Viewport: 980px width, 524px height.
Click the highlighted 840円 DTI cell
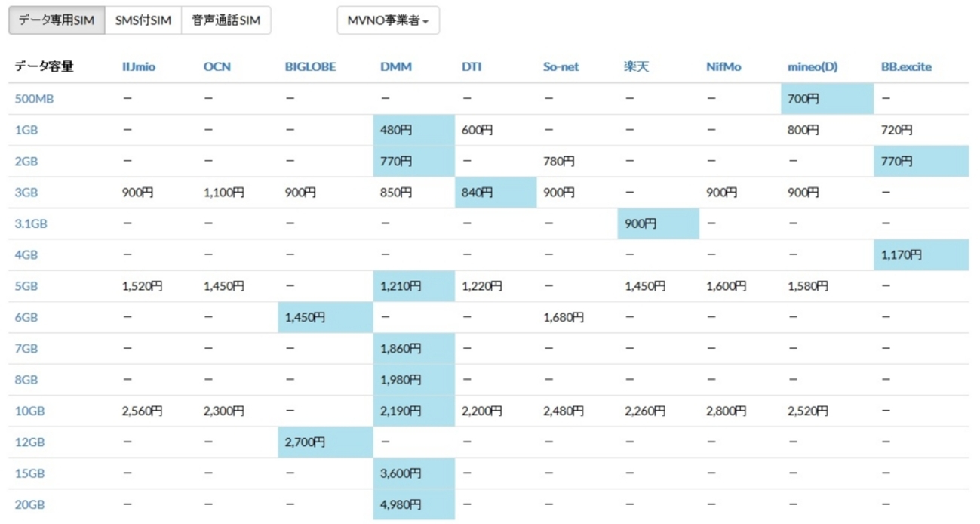pyautogui.click(x=496, y=193)
